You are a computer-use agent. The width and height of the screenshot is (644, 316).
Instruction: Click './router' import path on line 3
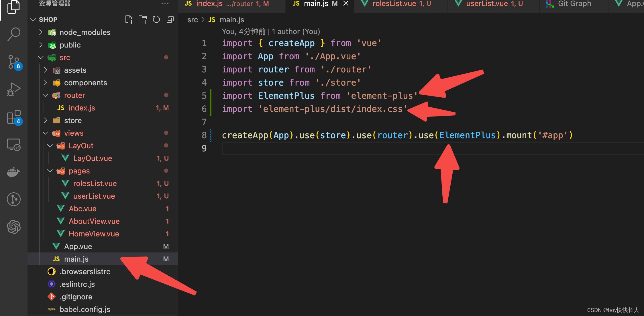[346, 70]
